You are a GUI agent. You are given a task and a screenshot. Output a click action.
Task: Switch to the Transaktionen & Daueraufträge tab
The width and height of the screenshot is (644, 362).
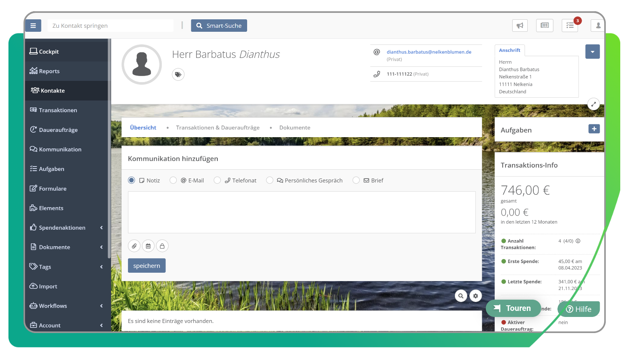tap(218, 127)
